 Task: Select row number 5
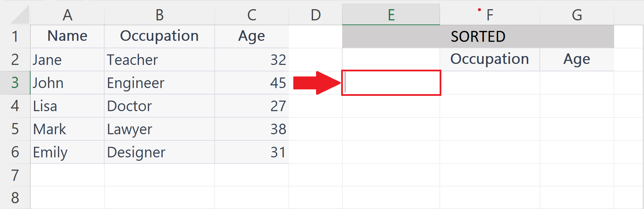15,129
